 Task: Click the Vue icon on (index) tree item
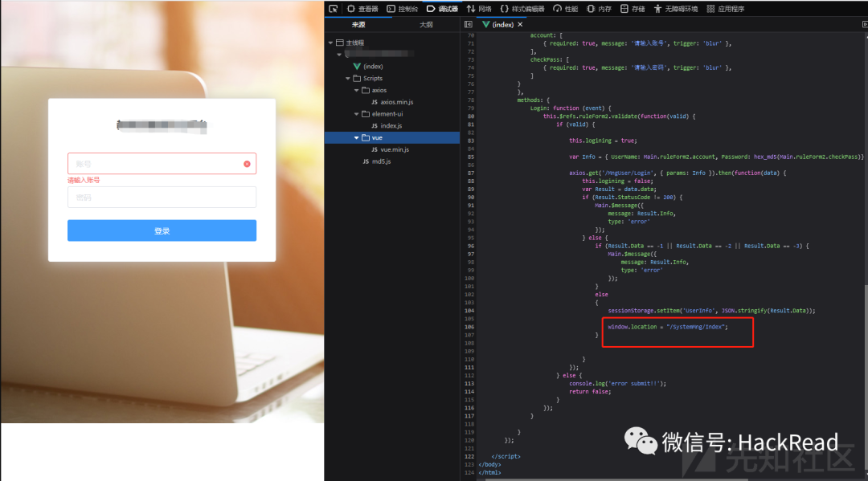357,67
